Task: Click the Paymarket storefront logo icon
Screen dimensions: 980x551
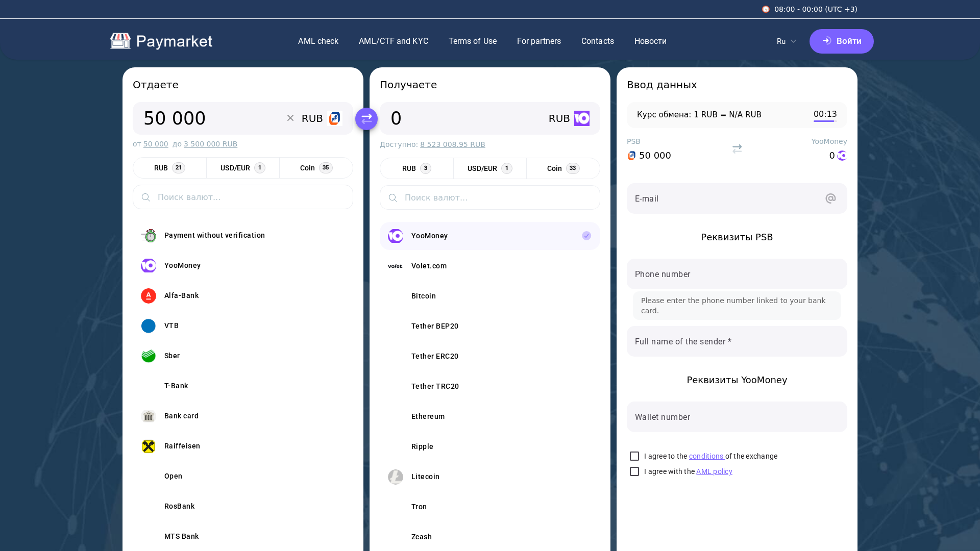Action: pos(120,41)
